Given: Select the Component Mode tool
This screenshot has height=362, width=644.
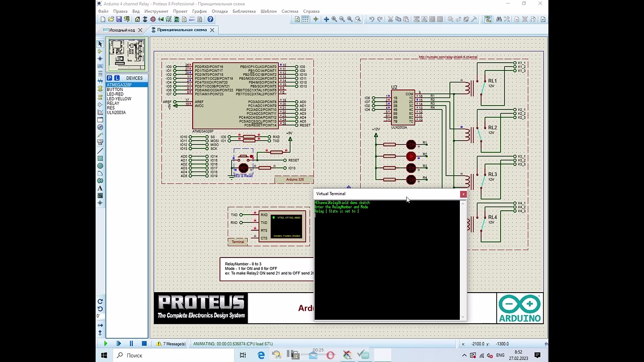Looking at the screenshot, I should tap(100, 51).
